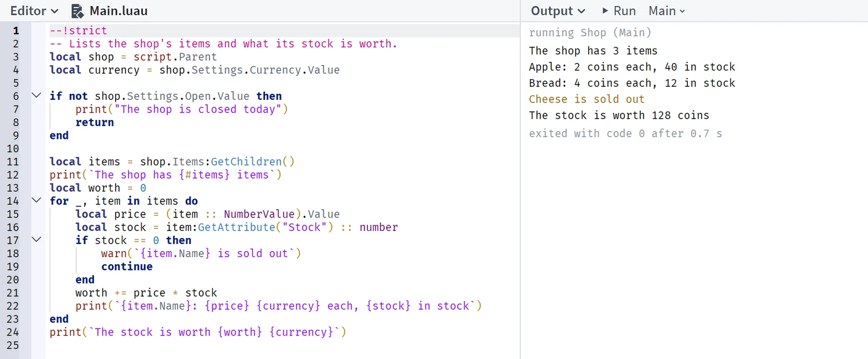Collapse the if block on line 6

(x=36, y=95)
